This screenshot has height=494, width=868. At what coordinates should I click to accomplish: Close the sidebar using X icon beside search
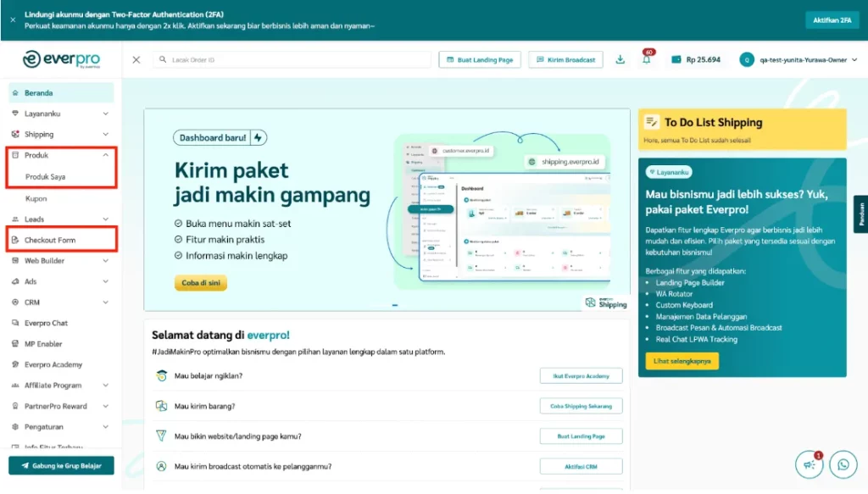coord(136,59)
